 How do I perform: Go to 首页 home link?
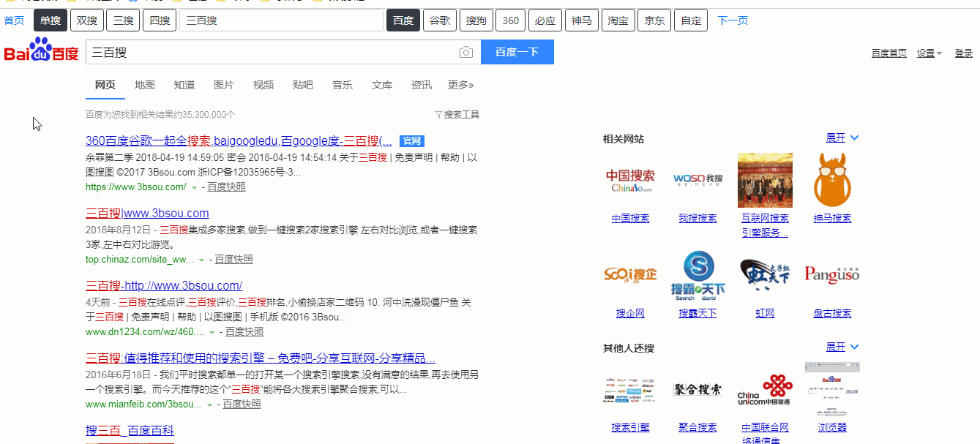click(14, 20)
